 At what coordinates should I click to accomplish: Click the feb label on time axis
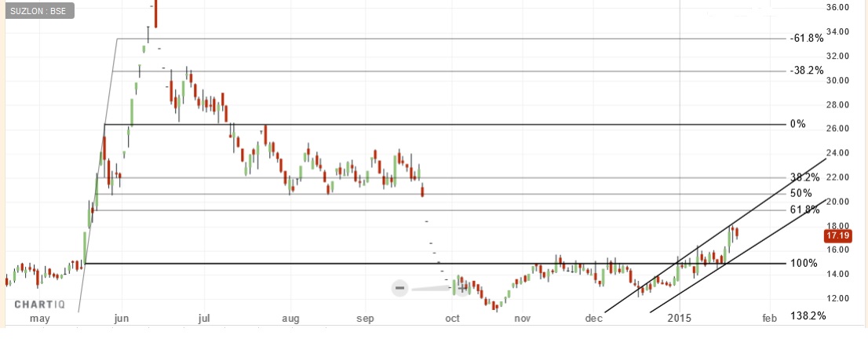[x=770, y=318]
